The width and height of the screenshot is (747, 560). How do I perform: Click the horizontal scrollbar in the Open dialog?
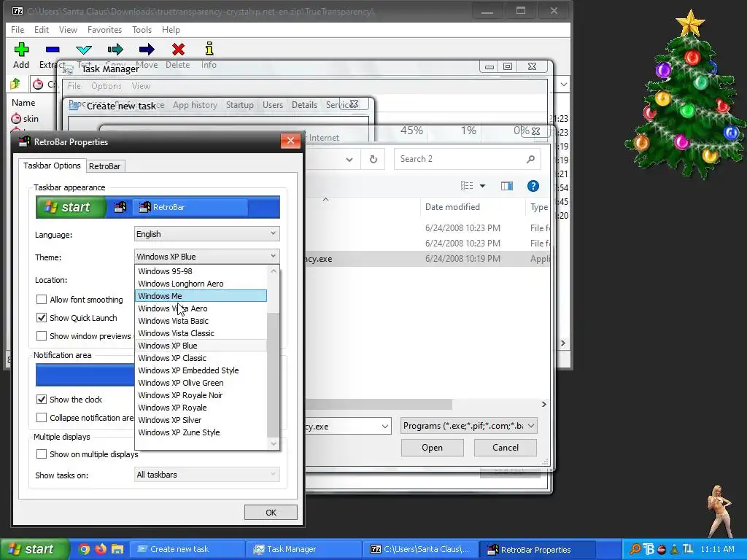pyautogui.click(x=379, y=404)
